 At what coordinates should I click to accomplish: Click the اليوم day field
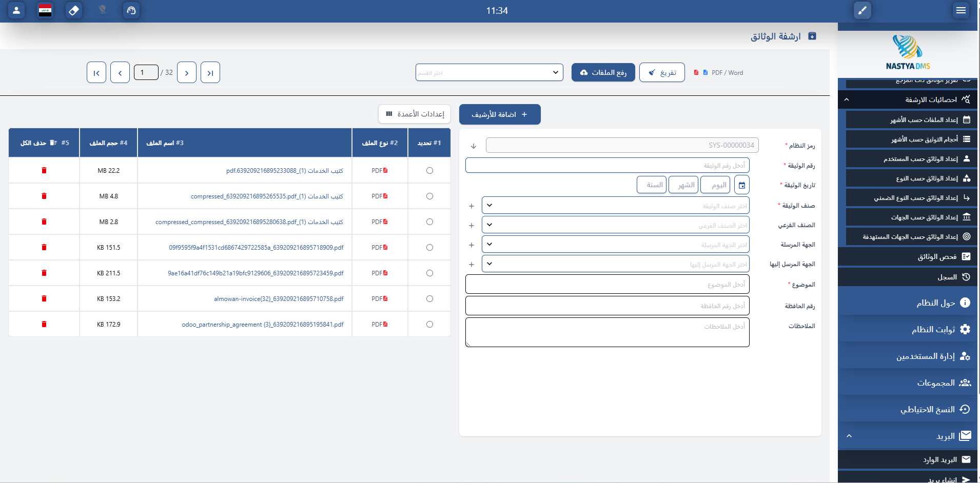(x=716, y=185)
